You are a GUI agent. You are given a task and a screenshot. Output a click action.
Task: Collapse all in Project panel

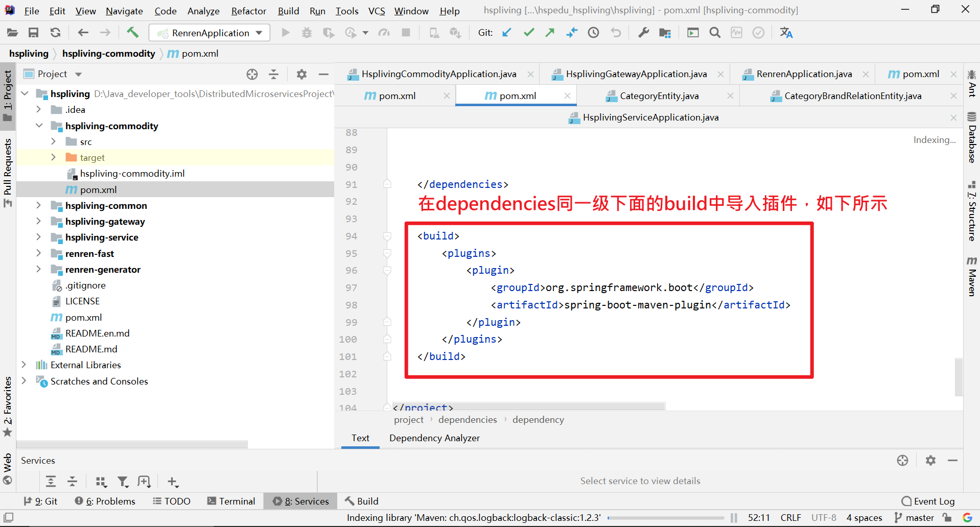[274, 74]
